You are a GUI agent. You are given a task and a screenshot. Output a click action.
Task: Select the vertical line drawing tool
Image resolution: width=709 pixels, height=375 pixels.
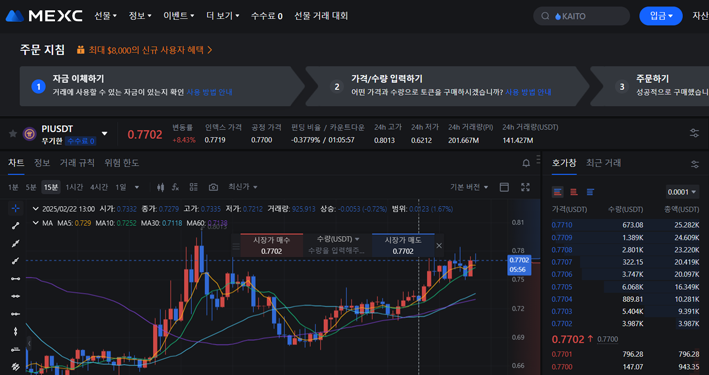tap(16, 331)
